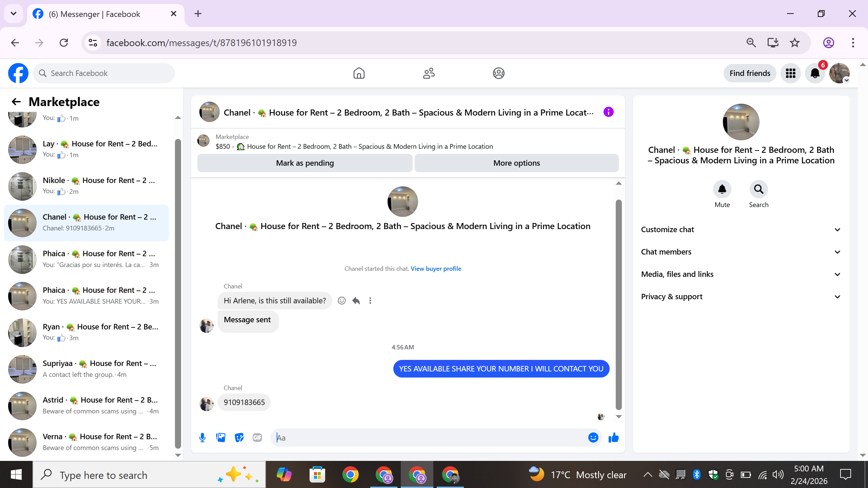
Task: Open Facebook notifications bell
Action: tap(815, 73)
